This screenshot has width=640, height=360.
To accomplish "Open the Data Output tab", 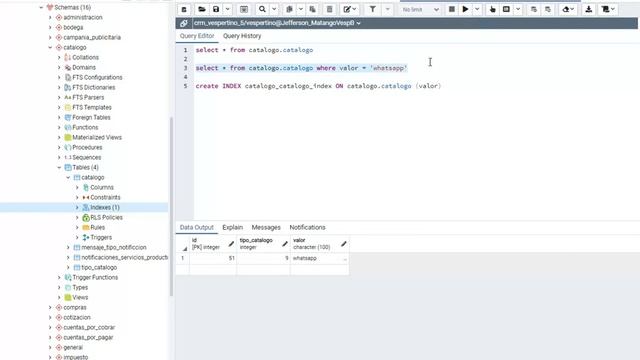I will pos(197,227).
